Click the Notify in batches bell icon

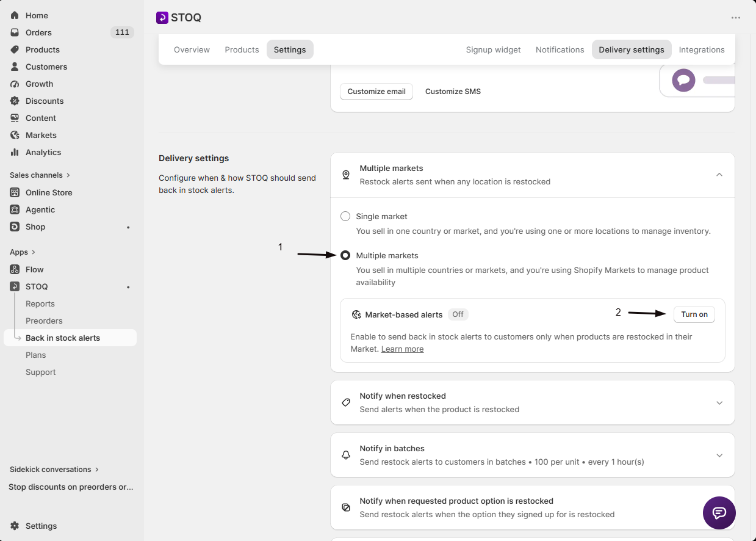tap(346, 455)
